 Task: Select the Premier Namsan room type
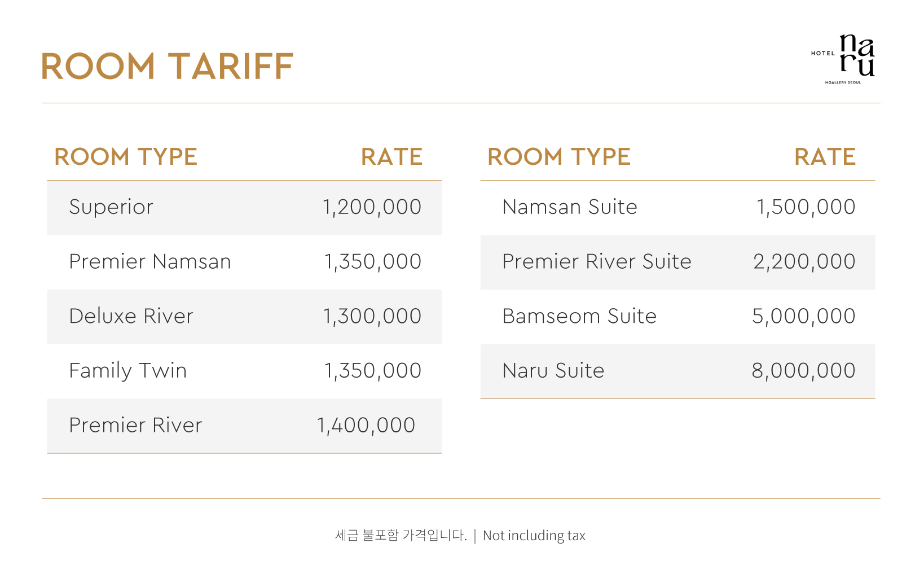[x=150, y=262]
